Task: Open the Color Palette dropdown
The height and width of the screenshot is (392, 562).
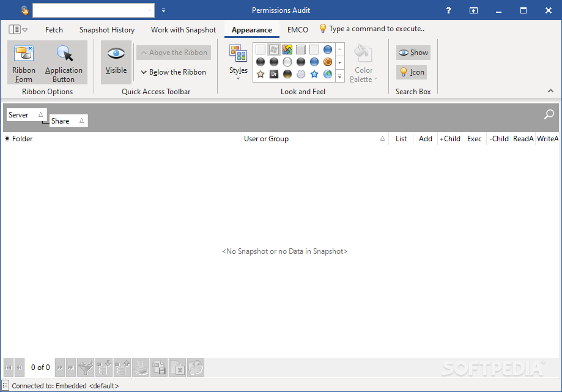Action: (363, 63)
